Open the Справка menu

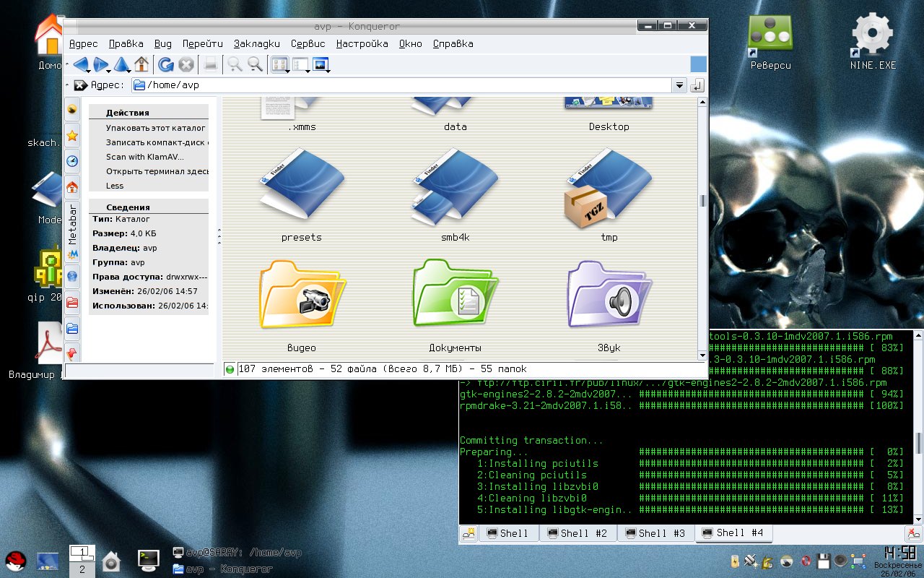(453, 43)
